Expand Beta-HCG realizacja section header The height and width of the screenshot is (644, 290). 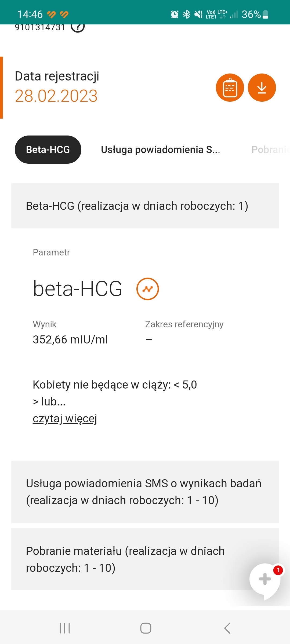pos(145,206)
